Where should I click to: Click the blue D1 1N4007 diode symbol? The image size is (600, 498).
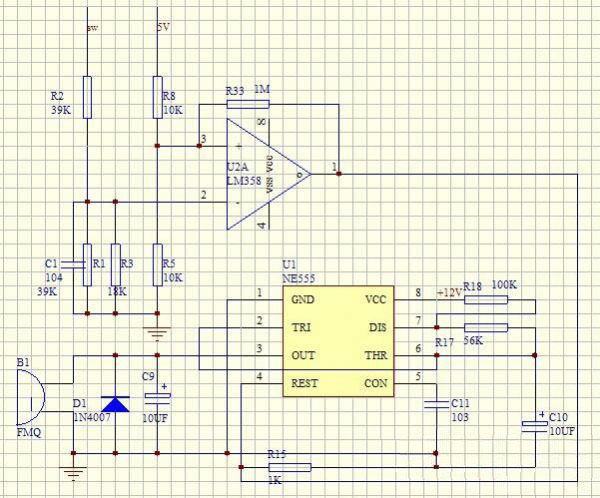tap(115, 404)
